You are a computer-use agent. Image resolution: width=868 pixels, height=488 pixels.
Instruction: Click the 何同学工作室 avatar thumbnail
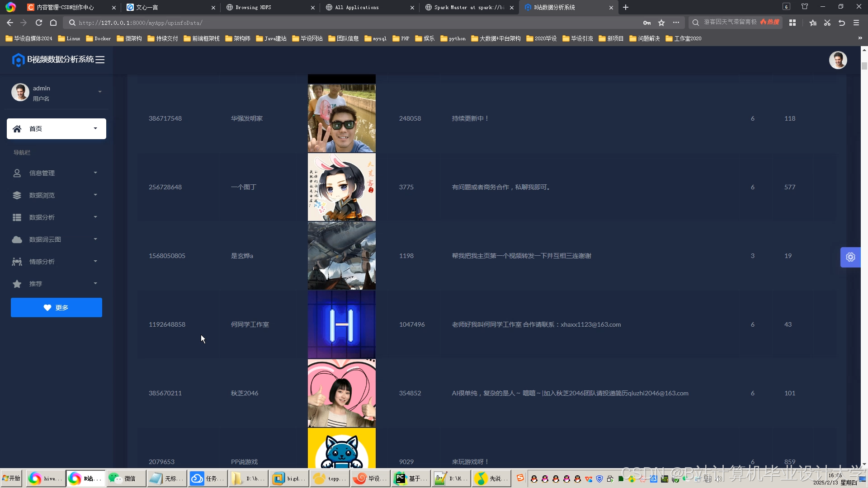point(341,324)
